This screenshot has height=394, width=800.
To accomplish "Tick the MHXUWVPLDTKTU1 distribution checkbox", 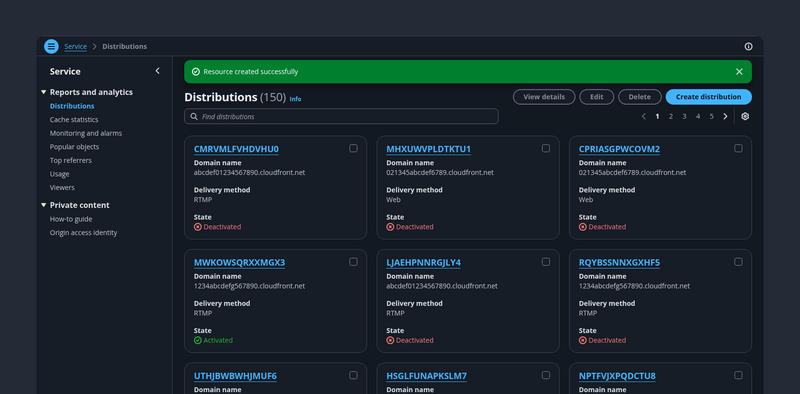I will coord(546,149).
